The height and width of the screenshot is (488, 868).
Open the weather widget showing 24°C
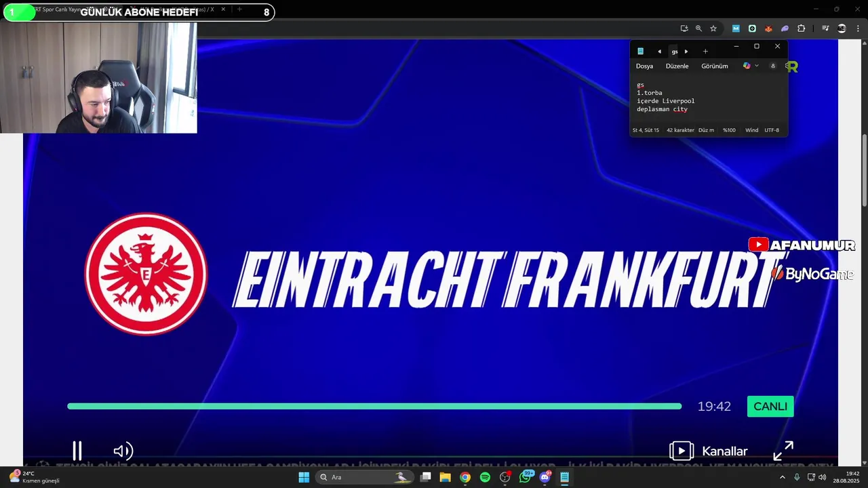coord(34,477)
